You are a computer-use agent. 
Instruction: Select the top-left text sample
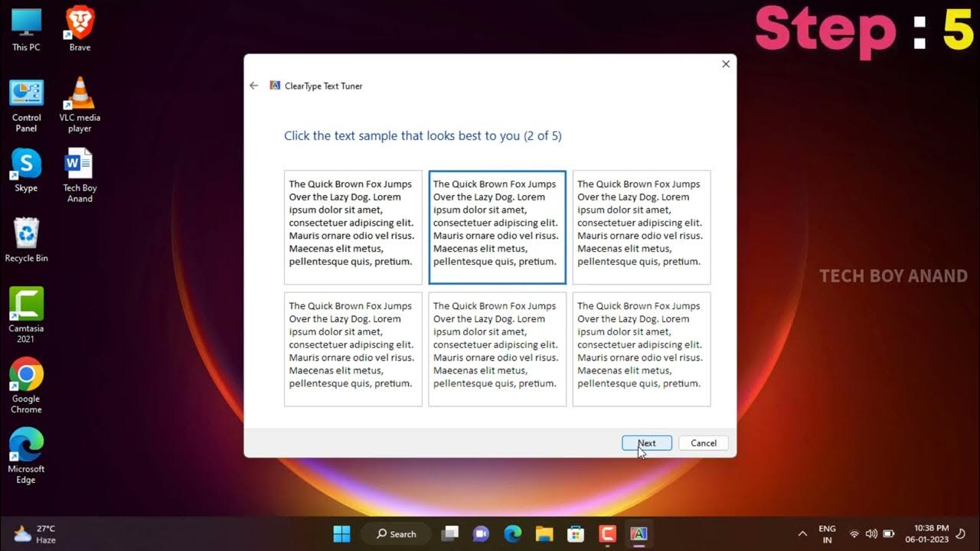click(x=353, y=227)
